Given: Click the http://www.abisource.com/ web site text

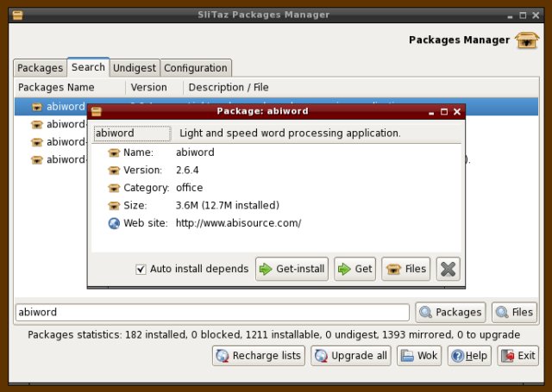Looking at the screenshot, I should (x=238, y=223).
